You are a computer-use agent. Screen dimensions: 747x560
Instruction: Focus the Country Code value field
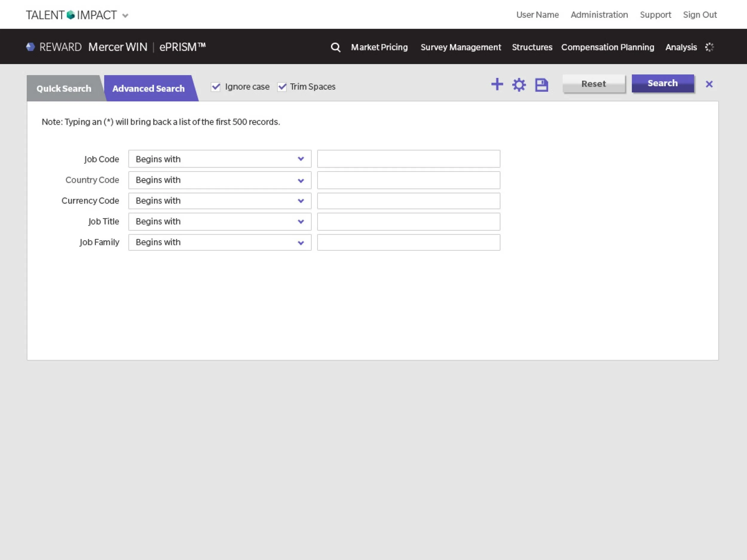tap(409, 180)
